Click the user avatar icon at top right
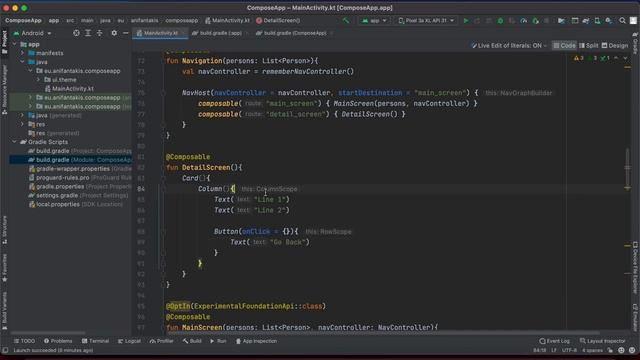This screenshot has width=640, height=360. (633, 20)
